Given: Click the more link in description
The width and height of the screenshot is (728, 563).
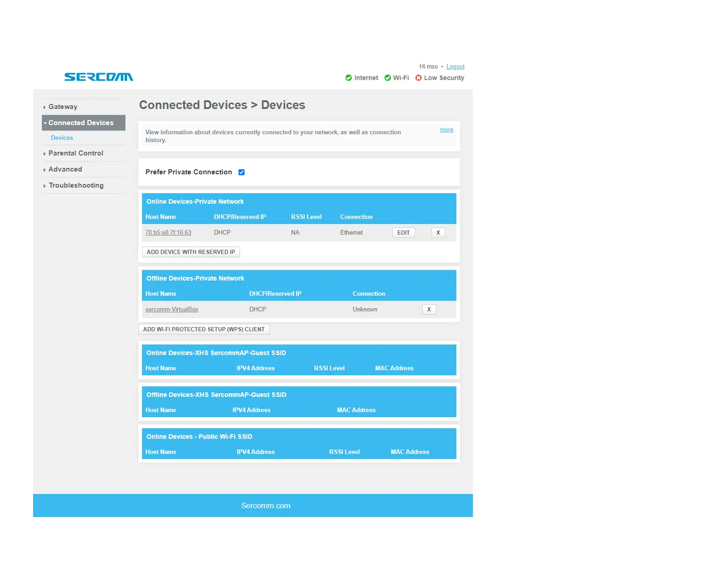Looking at the screenshot, I should point(447,130).
